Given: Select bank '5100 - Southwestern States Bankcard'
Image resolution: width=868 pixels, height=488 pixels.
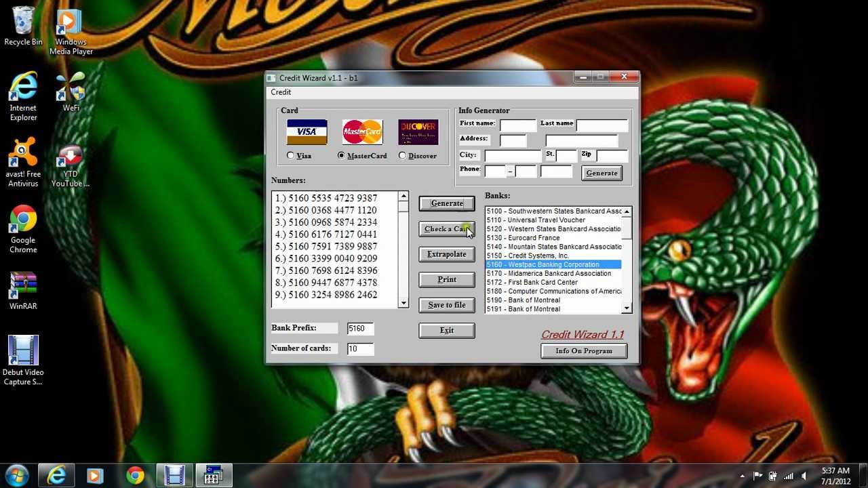Looking at the screenshot, I should 553,211.
